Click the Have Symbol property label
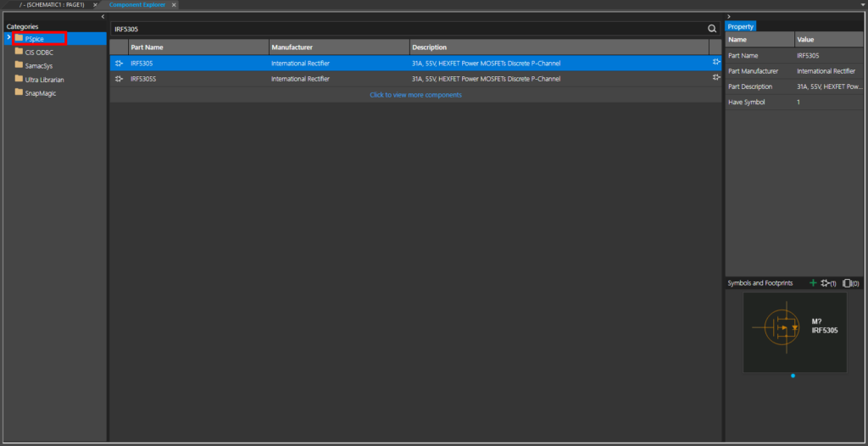This screenshot has height=446, width=868. [747, 102]
